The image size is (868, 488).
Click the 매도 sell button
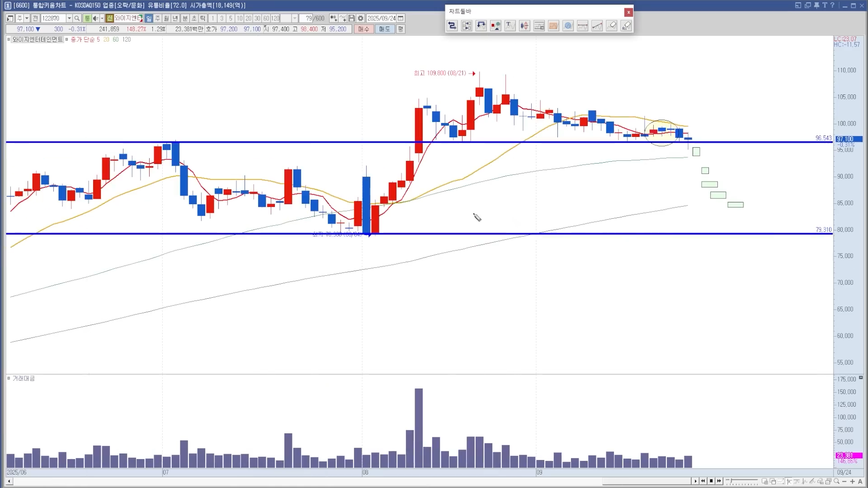[x=384, y=29]
